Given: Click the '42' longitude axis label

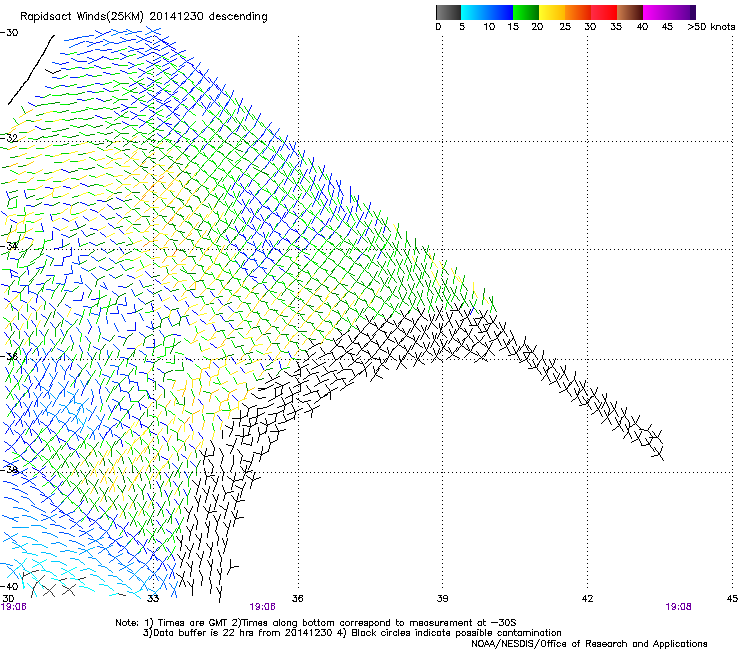Looking at the screenshot, I should tap(587, 599).
